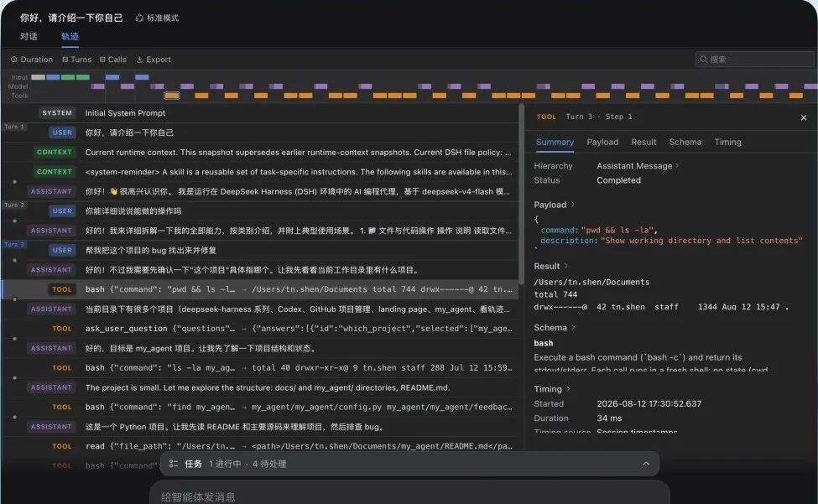Select the user row 你好，请介绍一下你自己
818x504 pixels.
pyautogui.click(x=261, y=132)
